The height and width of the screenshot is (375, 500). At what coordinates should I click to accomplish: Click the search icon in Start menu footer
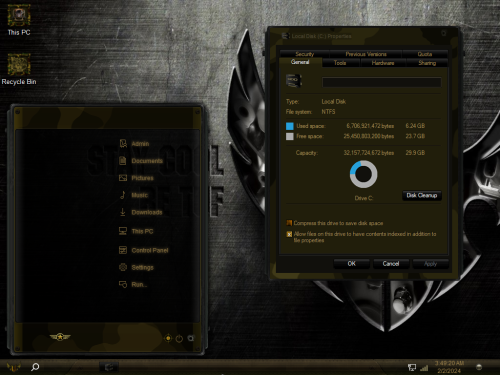pyautogui.click(x=191, y=338)
